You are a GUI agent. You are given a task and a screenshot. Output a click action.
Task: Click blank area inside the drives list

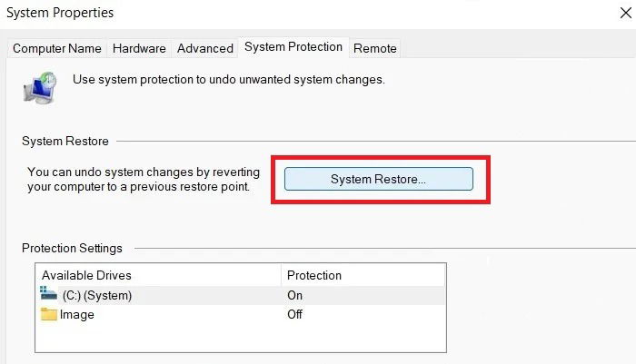tap(240, 338)
